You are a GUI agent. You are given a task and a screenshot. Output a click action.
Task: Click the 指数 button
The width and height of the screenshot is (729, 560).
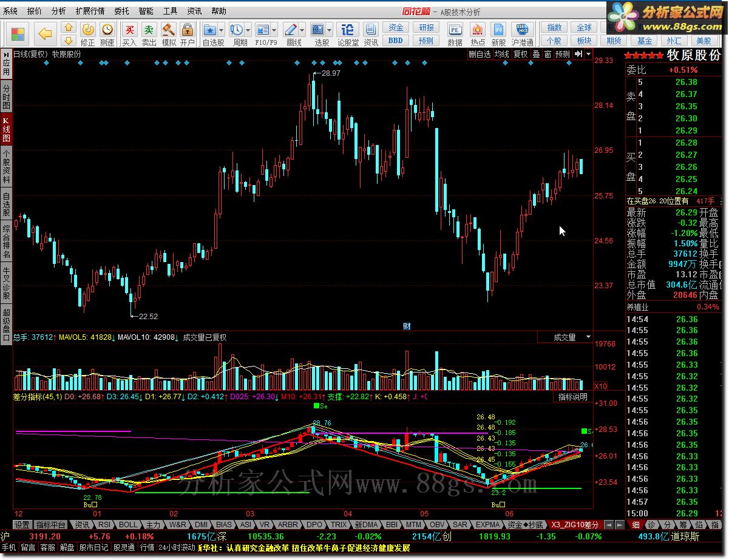[555, 27]
